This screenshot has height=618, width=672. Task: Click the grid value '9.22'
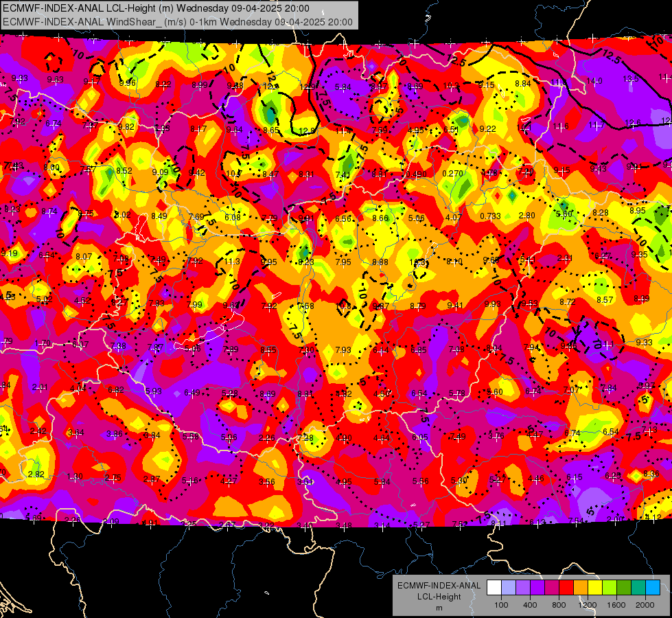click(488, 129)
